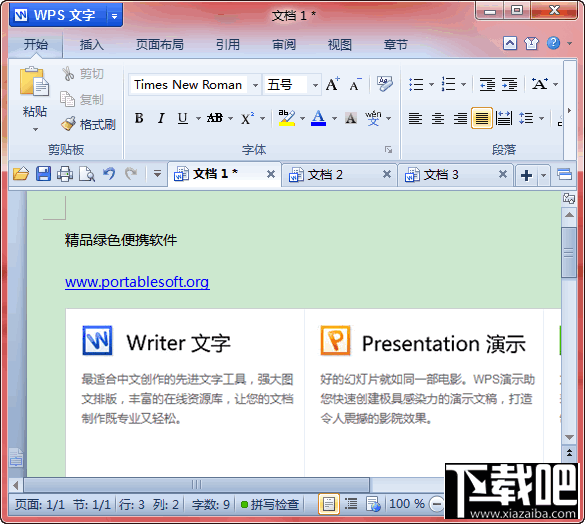Open the WPS 文字 application menu arrow
The height and width of the screenshot is (524, 585).
[115, 16]
